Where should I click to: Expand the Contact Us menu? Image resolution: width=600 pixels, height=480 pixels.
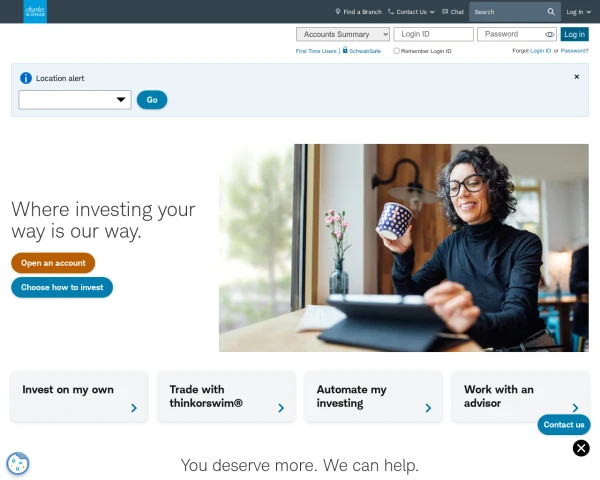[411, 12]
